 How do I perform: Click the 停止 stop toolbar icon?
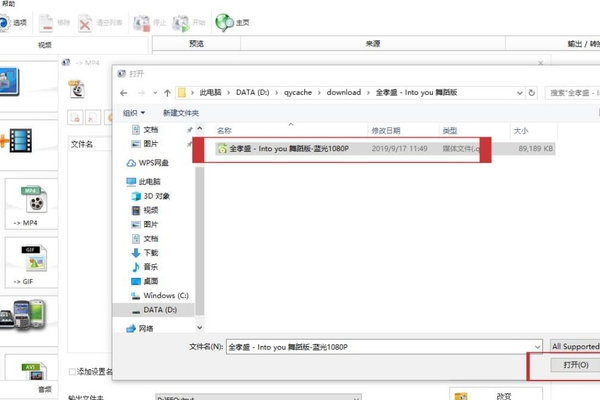pos(141,23)
